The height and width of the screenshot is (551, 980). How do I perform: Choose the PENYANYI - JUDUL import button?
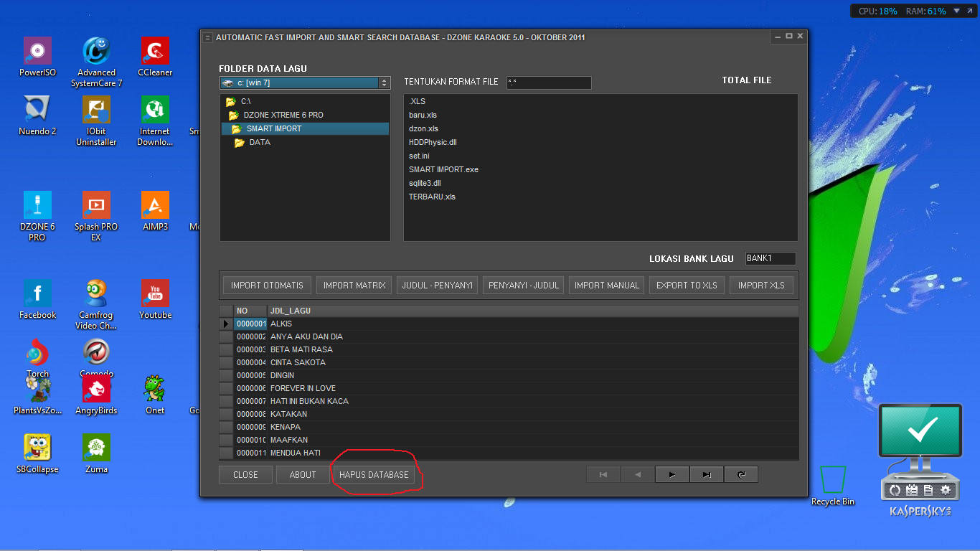pyautogui.click(x=524, y=285)
